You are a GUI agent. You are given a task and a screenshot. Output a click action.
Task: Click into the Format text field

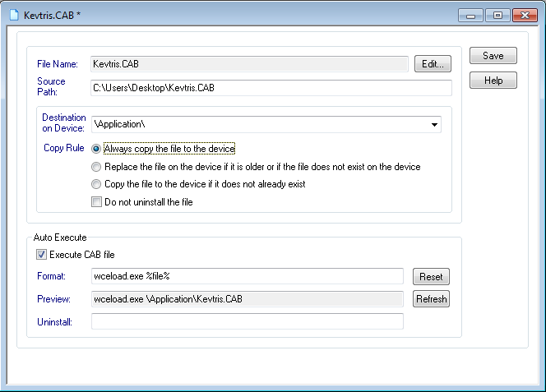248,276
